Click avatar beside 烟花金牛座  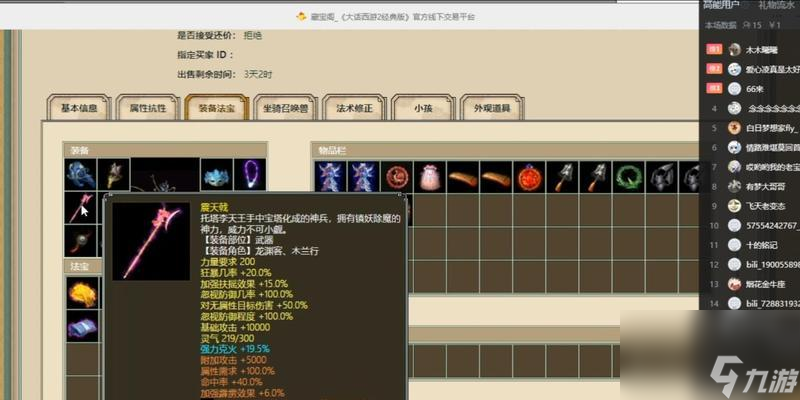pyautogui.click(x=734, y=284)
